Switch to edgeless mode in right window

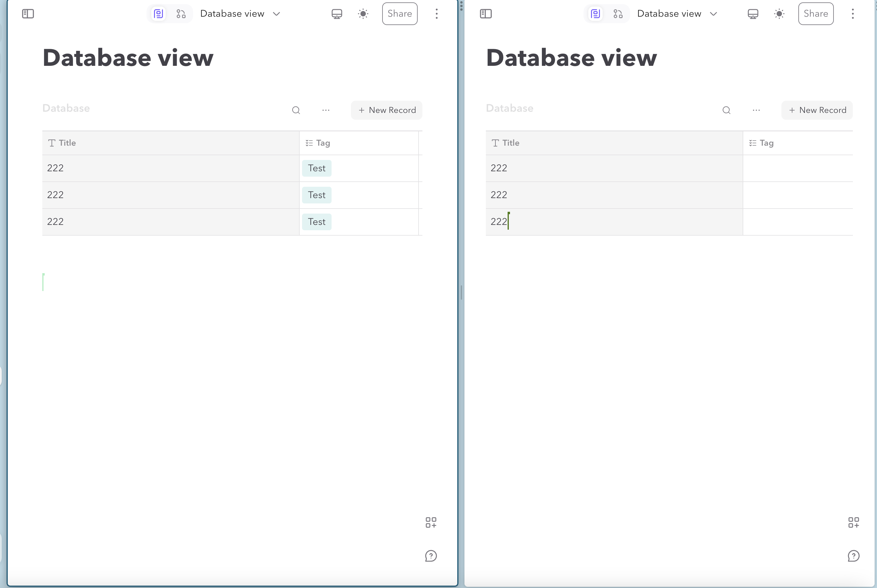[x=618, y=14]
